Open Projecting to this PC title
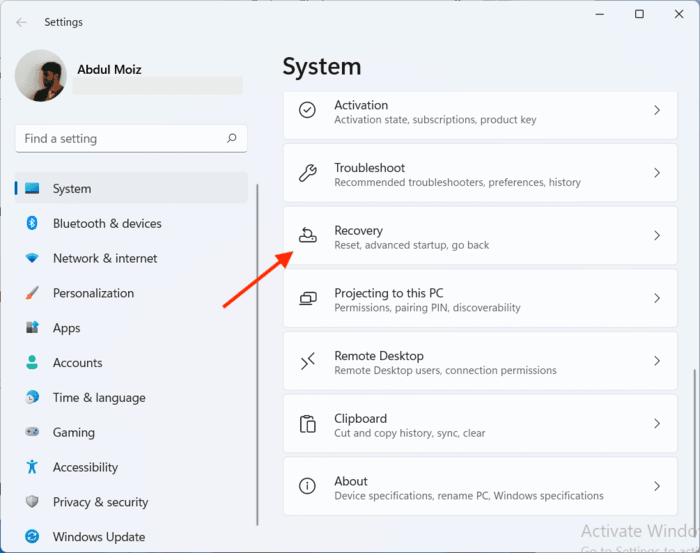Screen dimensions: 700x553 [389, 293]
